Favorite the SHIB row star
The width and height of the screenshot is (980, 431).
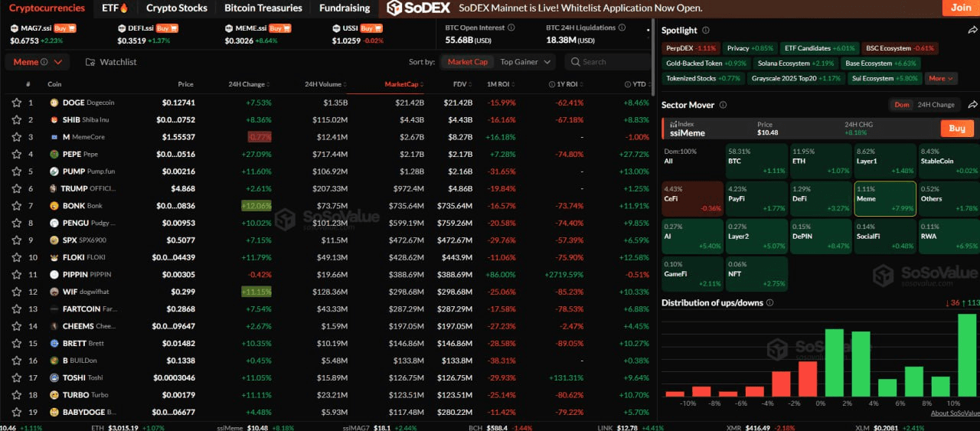pyautogui.click(x=16, y=119)
